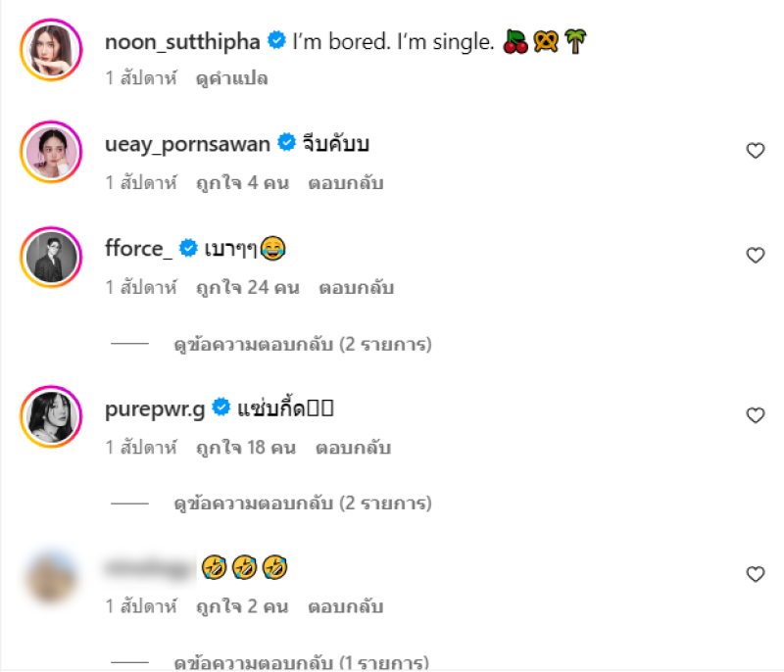View 24 likes on fforce_'s comment
Viewport: 784px width, 672px height.
245,288
